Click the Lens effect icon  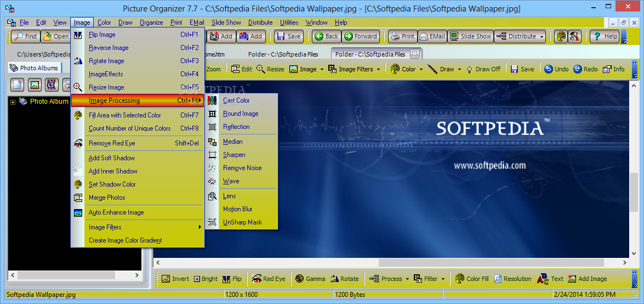pyautogui.click(x=212, y=196)
